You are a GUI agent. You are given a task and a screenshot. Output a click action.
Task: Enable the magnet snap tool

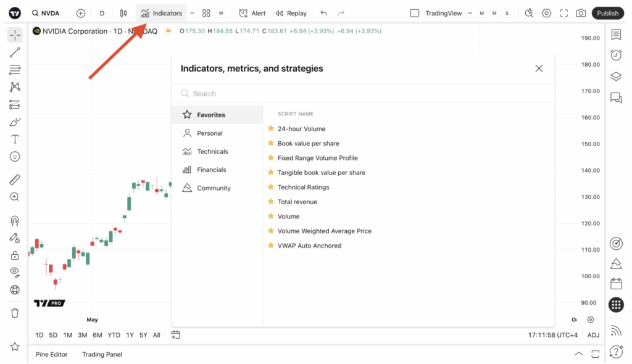click(15, 220)
